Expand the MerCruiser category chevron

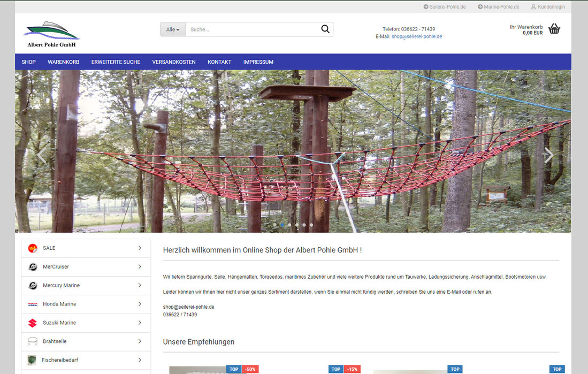coord(140,266)
